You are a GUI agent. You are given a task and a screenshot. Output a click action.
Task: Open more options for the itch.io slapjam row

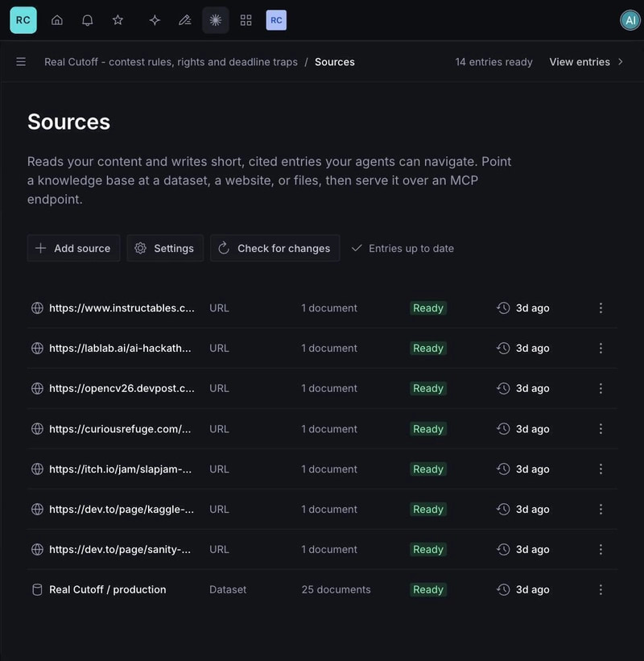point(601,469)
